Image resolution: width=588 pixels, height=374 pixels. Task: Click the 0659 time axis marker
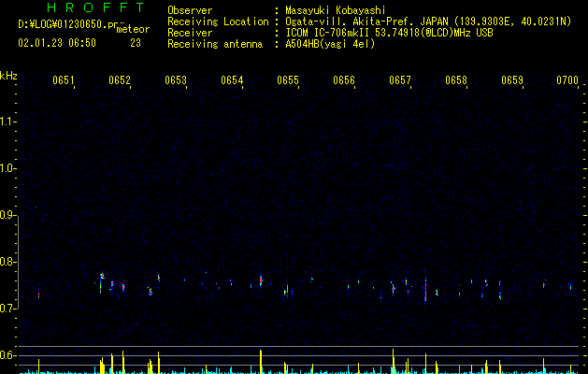[512, 80]
